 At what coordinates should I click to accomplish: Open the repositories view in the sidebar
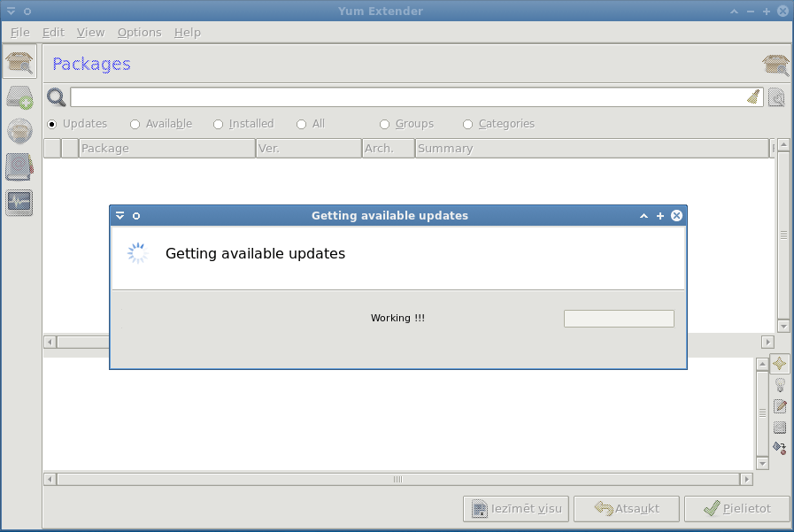coord(19,131)
